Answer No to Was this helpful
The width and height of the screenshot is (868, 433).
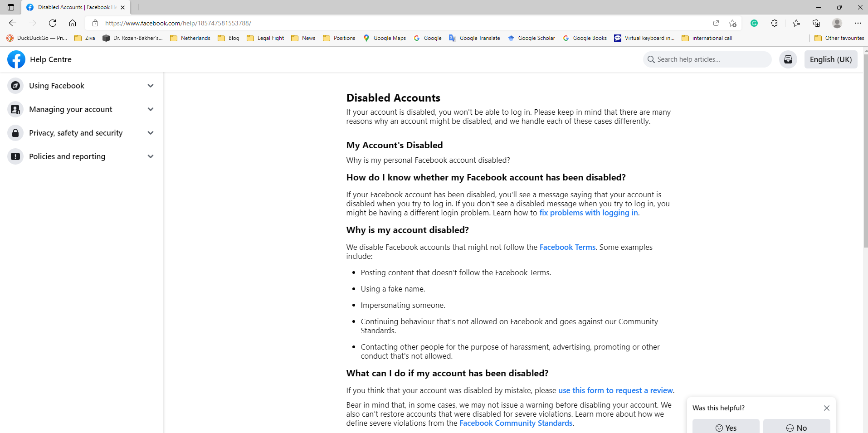tap(796, 427)
